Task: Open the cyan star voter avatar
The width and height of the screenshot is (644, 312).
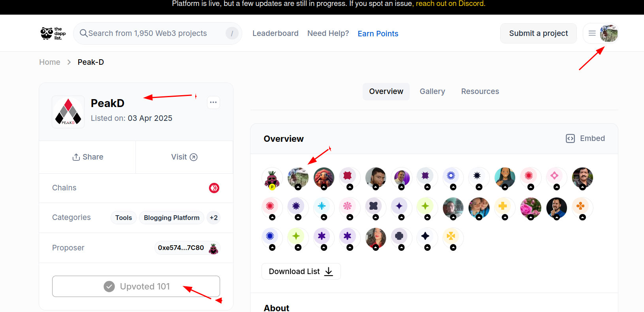Action: click(x=324, y=208)
